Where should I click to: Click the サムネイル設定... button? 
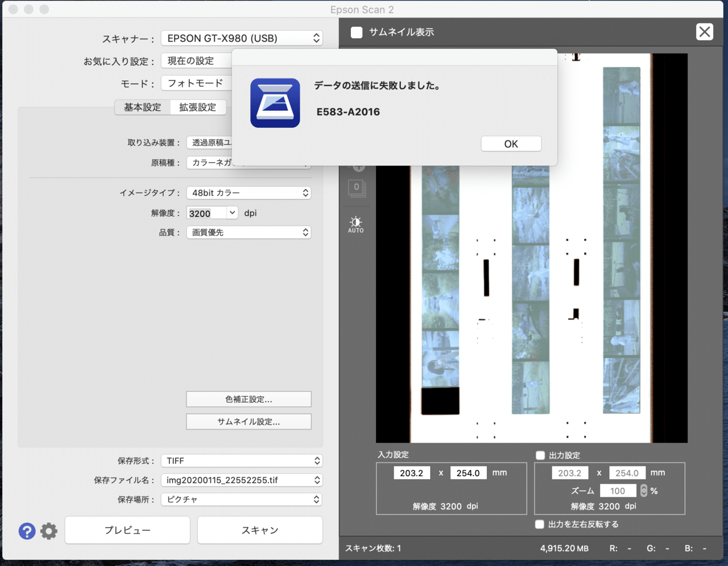point(249,422)
